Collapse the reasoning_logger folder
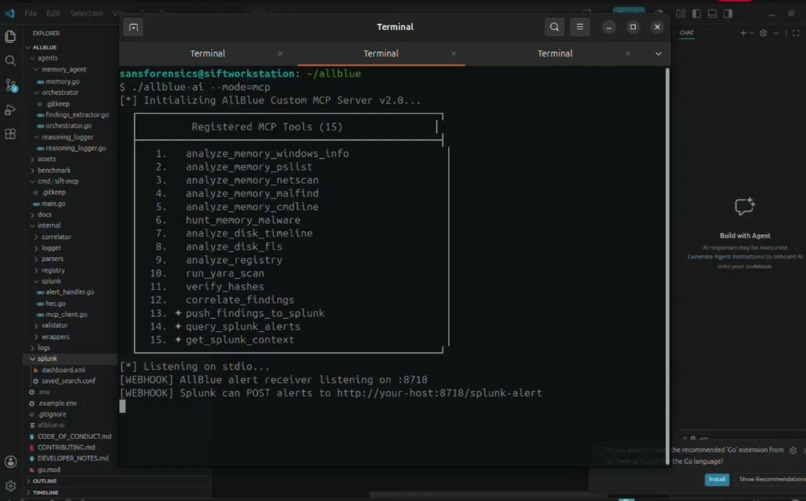The image size is (806, 501). pyautogui.click(x=67, y=137)
